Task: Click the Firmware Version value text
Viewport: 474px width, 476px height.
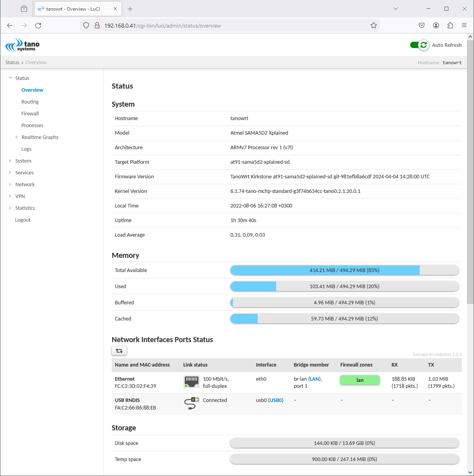Action: [x=330, y=176]
